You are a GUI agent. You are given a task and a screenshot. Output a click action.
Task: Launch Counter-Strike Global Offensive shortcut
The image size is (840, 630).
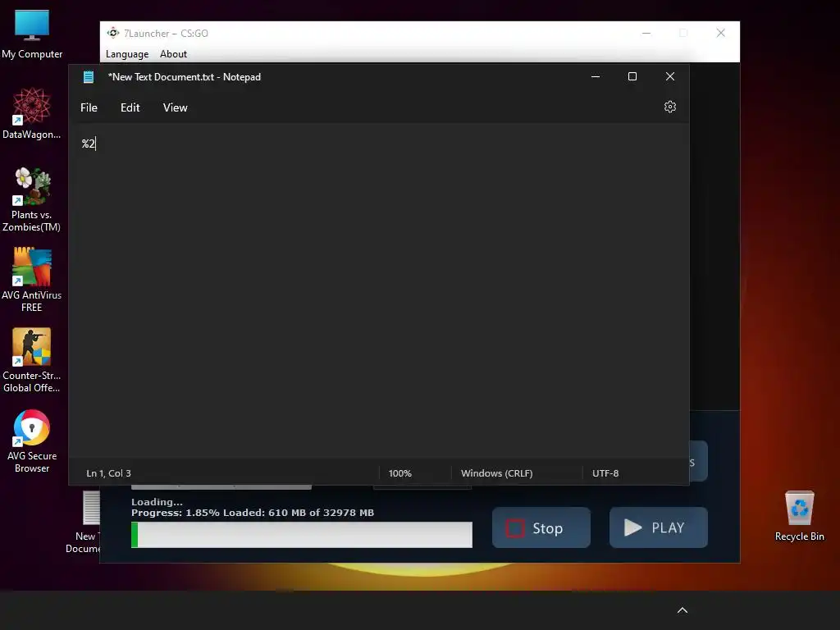32,360
